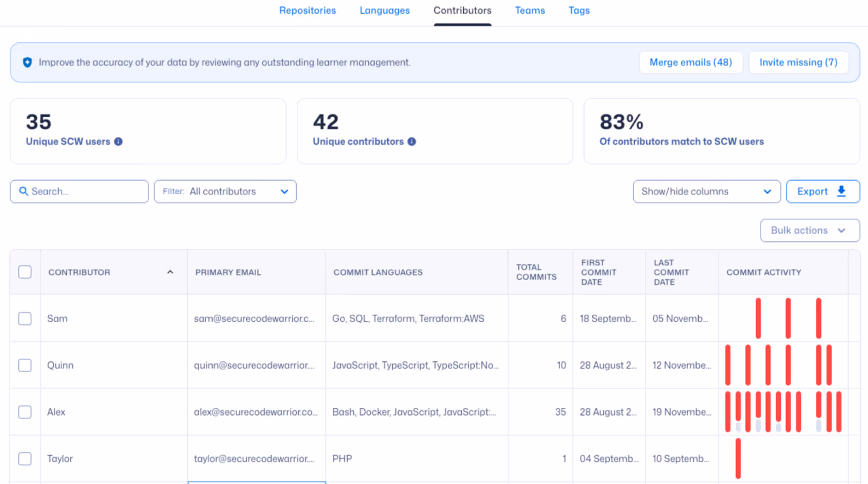Image resolution: width=868 pixels, height=484 pixels.
Task: Click info icon beside Unique contributors
Action: tap(412, 142)
